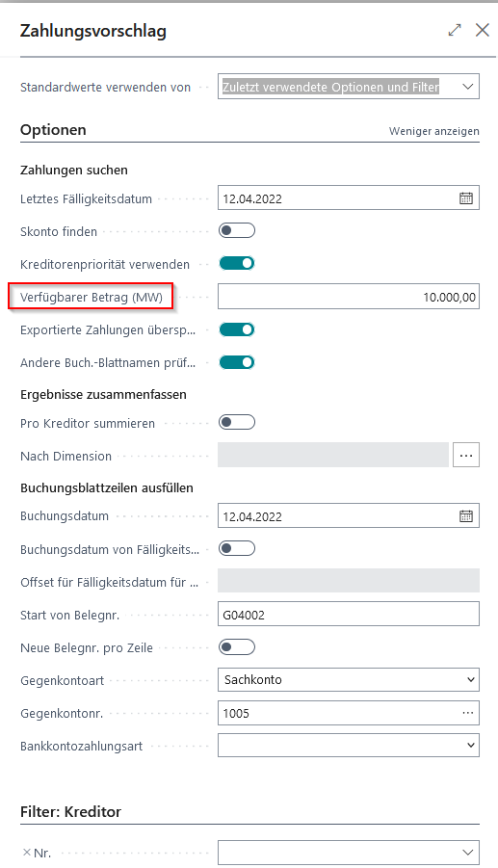The height and width of the screenshot is (868, 498).
Task: Open the Bankkontozahlungsart dropdown
Action: pyautogui.click(x=349, y=745)
